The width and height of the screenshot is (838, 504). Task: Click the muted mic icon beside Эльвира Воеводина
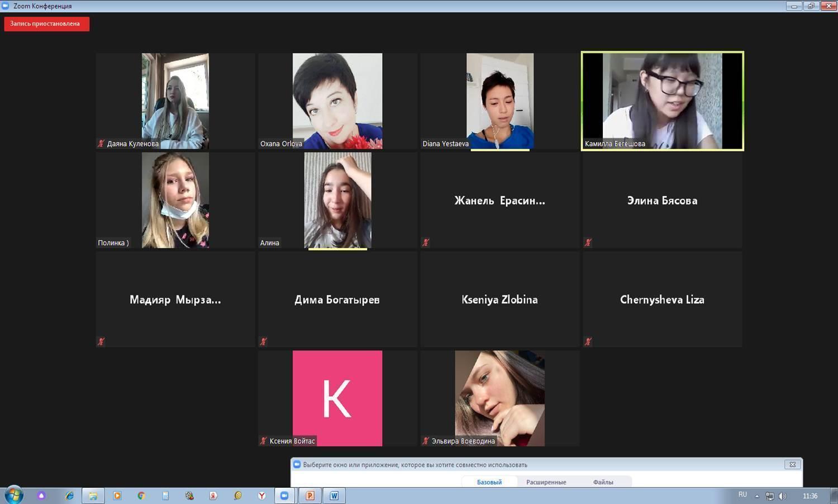[426, 441]
